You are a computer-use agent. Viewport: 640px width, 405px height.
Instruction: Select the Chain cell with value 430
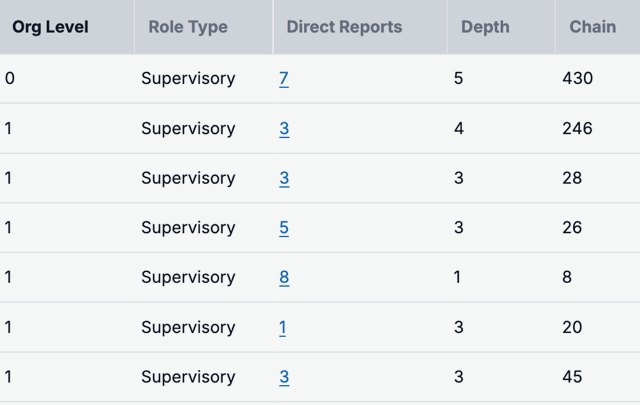click(x=578, y=79)
